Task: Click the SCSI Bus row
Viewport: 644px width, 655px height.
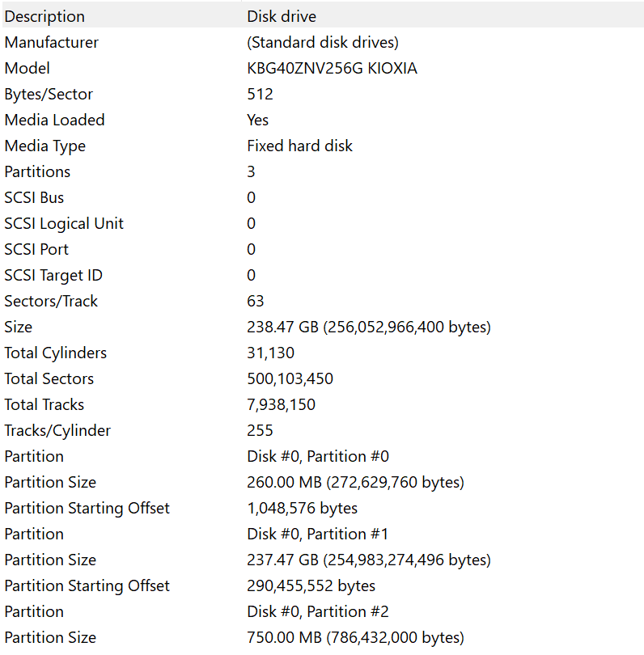Action: tap(34, 197)
